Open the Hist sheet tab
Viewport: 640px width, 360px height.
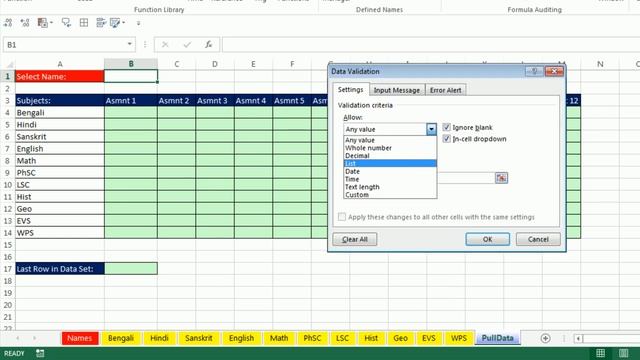tap(371, 338)
